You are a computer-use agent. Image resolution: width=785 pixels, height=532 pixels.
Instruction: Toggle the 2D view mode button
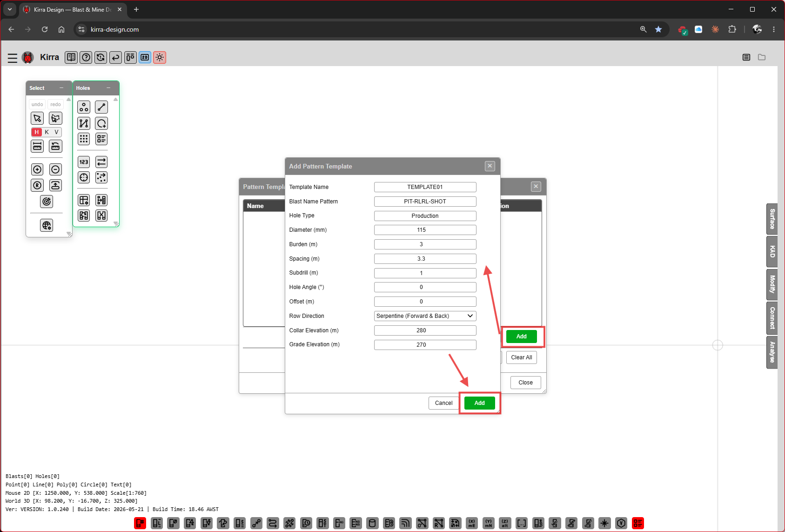[x=145, y=57]
